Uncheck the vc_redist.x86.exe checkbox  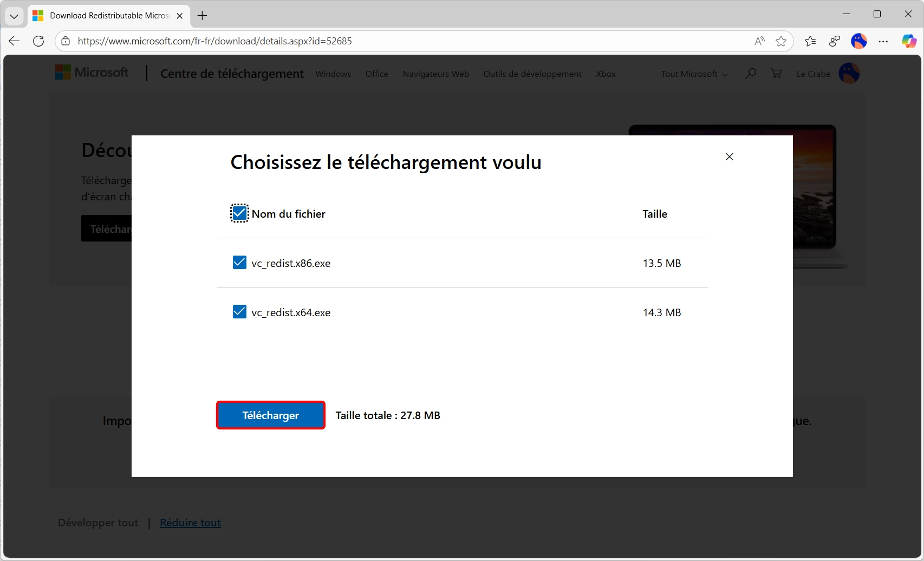pyautogui.click(x=239, y=263)
